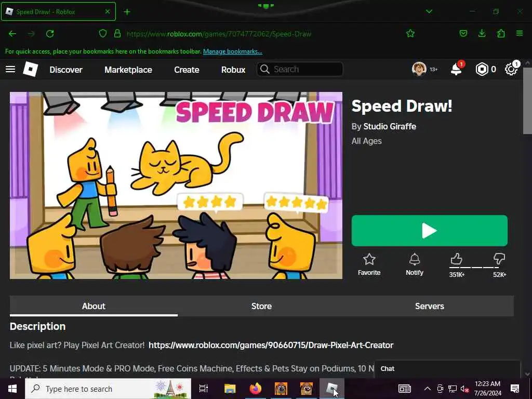Expand the Chat panel
This screenshot has height=399, width=532.
[x=447, y=369]
